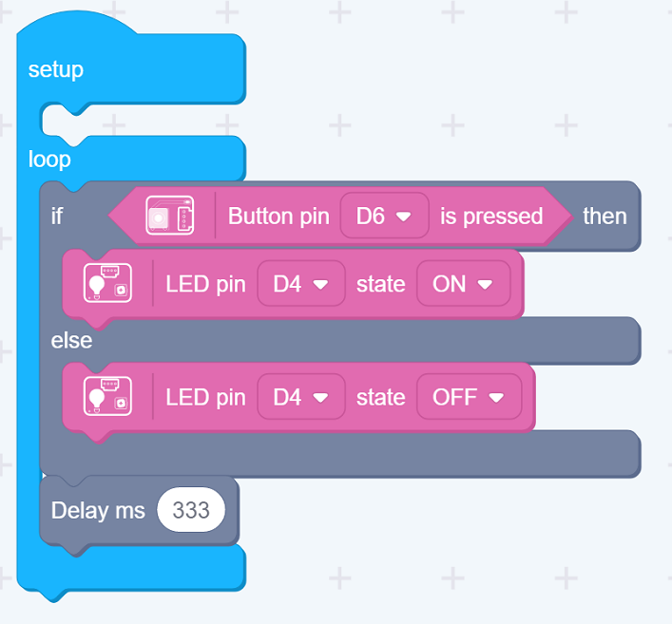Select the Button pin is pressed condition block
Image resolution: width=672 pixels, height=624 pixels.
[x=340, y=216]
